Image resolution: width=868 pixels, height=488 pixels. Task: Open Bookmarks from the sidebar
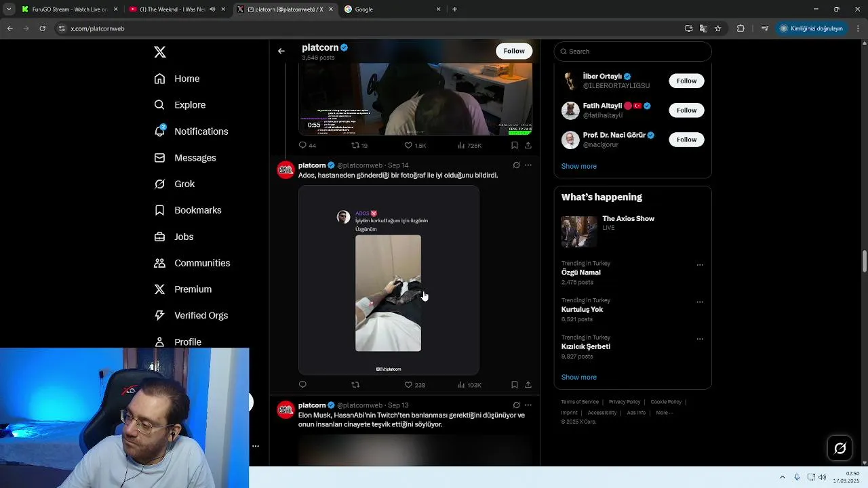[x=188, y=210]
